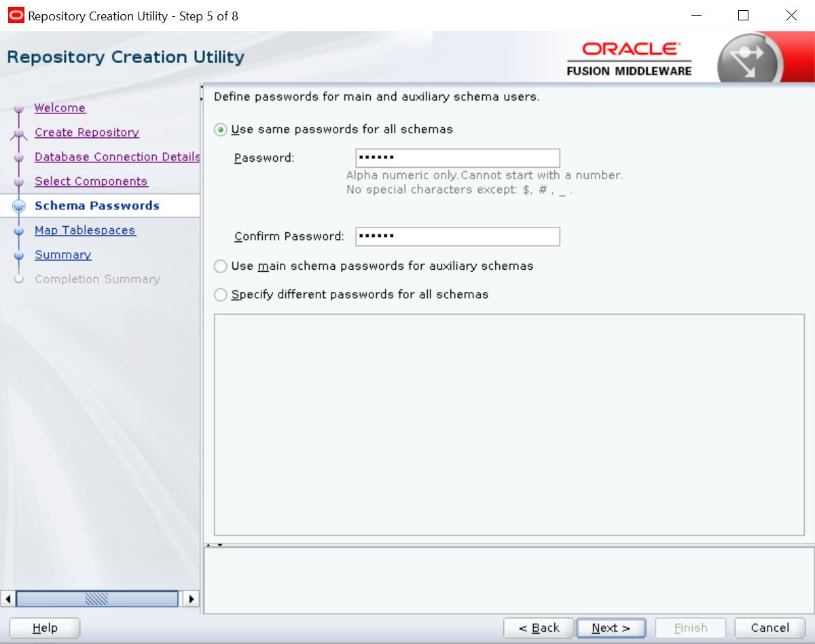Click the Confirm Password input field

pos(458,236)
